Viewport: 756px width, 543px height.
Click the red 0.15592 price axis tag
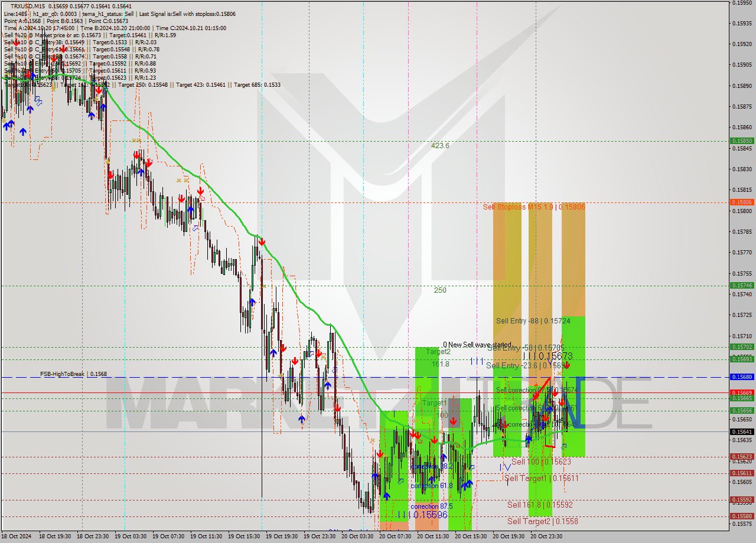pos(742,500)
